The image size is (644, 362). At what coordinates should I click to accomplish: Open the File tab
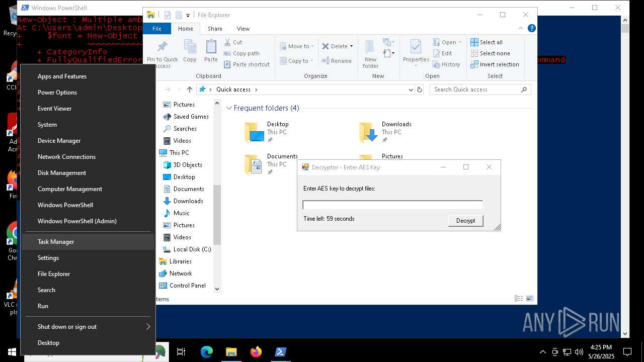(157, 29)
